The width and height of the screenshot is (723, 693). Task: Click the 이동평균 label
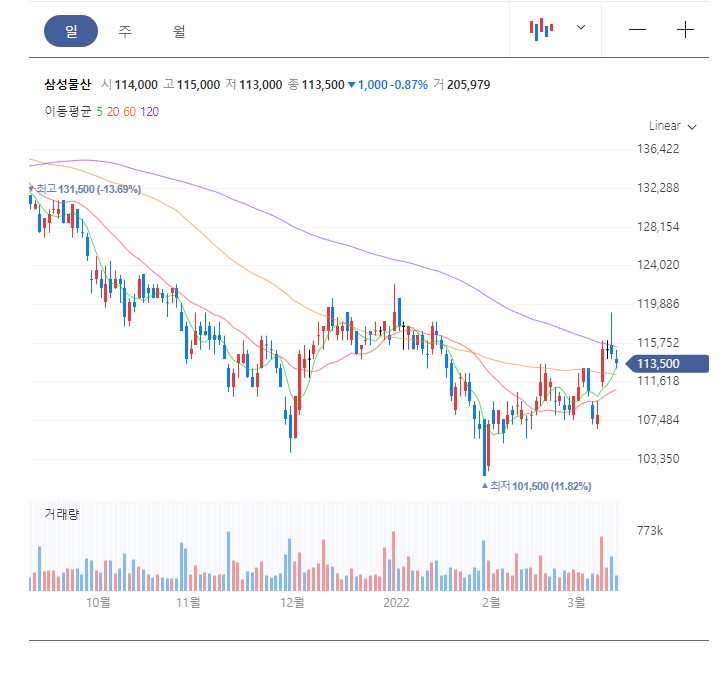(68, 112)
